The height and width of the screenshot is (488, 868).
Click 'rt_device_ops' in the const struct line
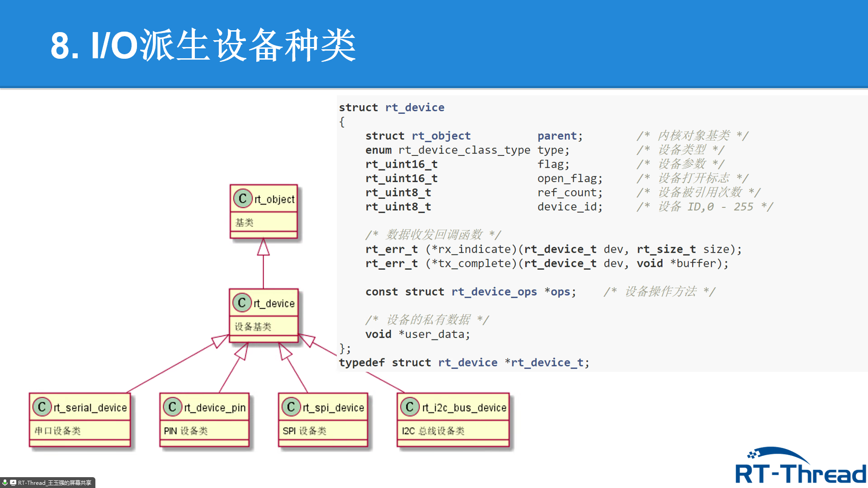tap(494, 292)
